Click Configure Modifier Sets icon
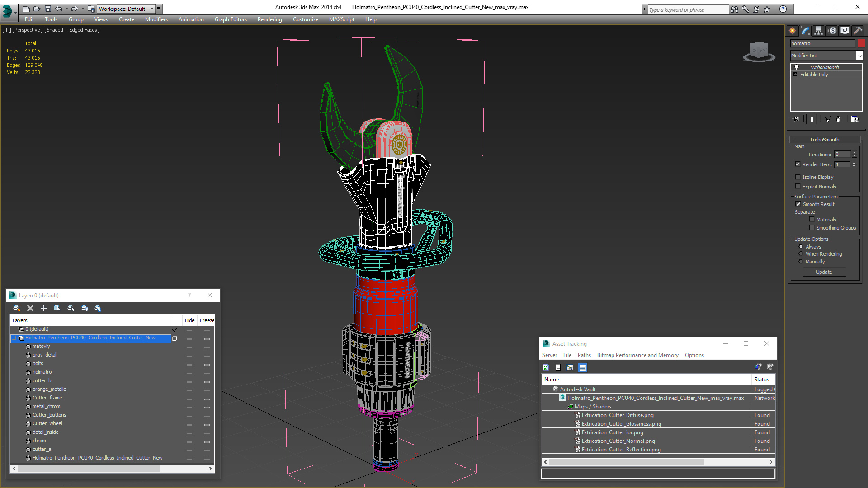Image resolution: width=868 pixels, height=488 pixels. [854, 119]
